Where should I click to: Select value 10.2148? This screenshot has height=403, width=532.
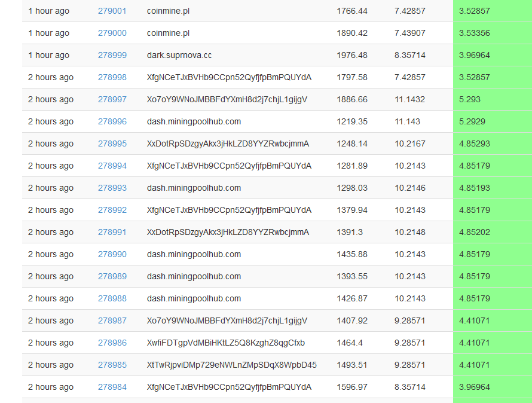coord(410,232)
